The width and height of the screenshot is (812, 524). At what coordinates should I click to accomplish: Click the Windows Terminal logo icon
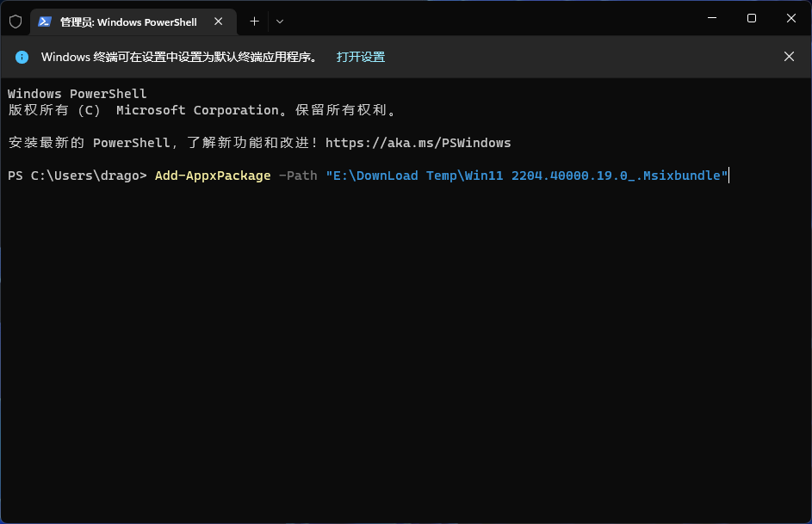point(15,22)
